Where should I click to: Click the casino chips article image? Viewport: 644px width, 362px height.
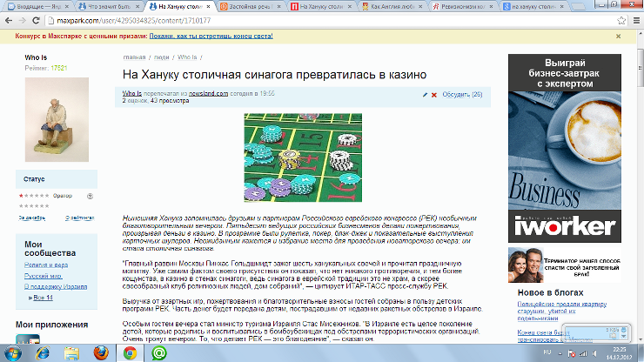(x=299, y=152)
